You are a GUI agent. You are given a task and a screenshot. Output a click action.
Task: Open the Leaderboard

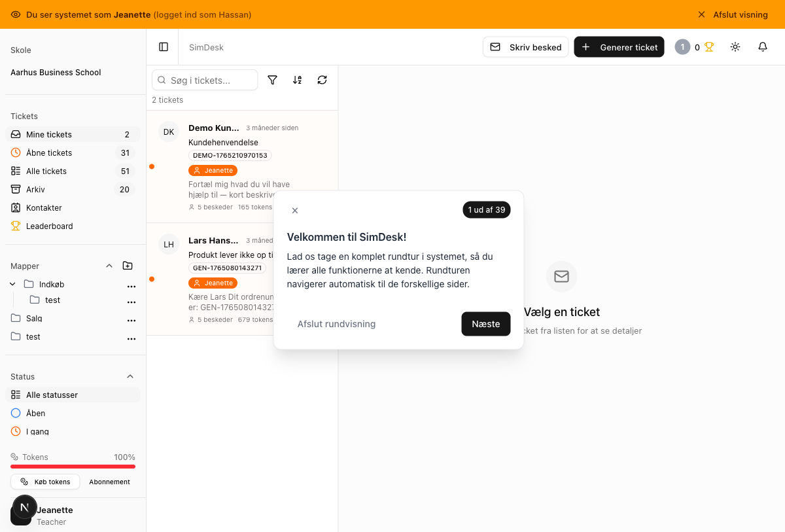click(x=73, y=226)
